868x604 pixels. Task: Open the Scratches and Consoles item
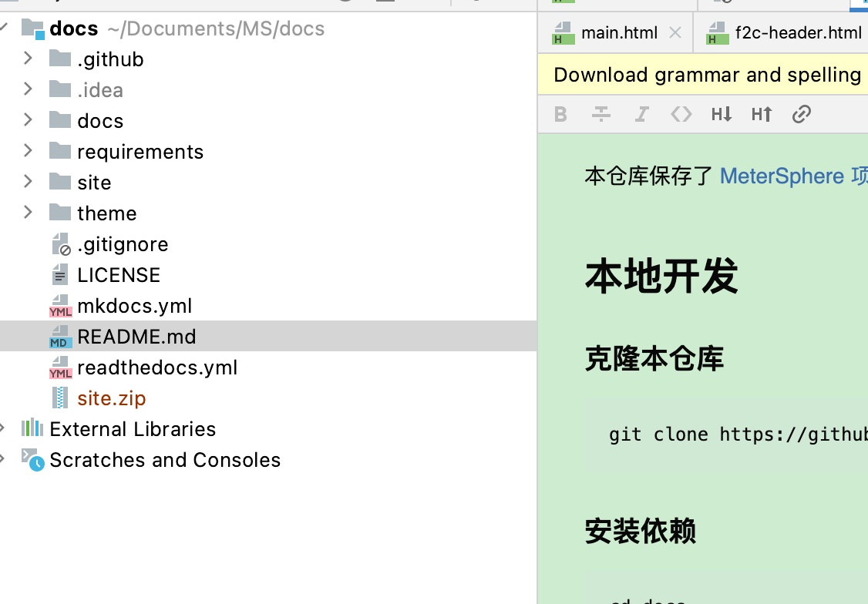165,460
